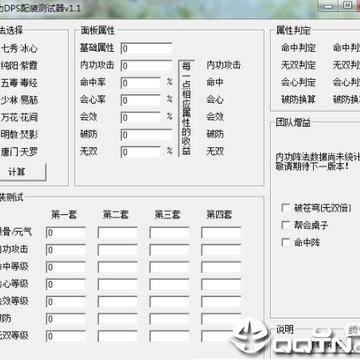Screen dimensions: 360x360
Task: Focus 第四套 会效等级 field
Action: 221,302
